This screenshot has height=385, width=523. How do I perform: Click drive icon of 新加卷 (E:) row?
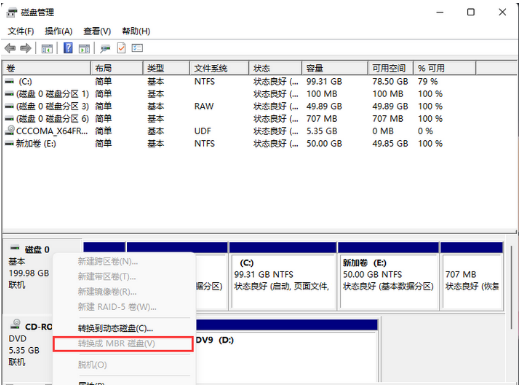(x=10, y=143)
